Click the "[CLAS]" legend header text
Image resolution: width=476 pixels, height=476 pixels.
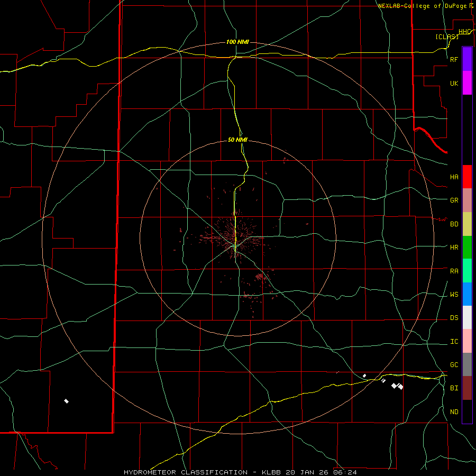(447, 36)
